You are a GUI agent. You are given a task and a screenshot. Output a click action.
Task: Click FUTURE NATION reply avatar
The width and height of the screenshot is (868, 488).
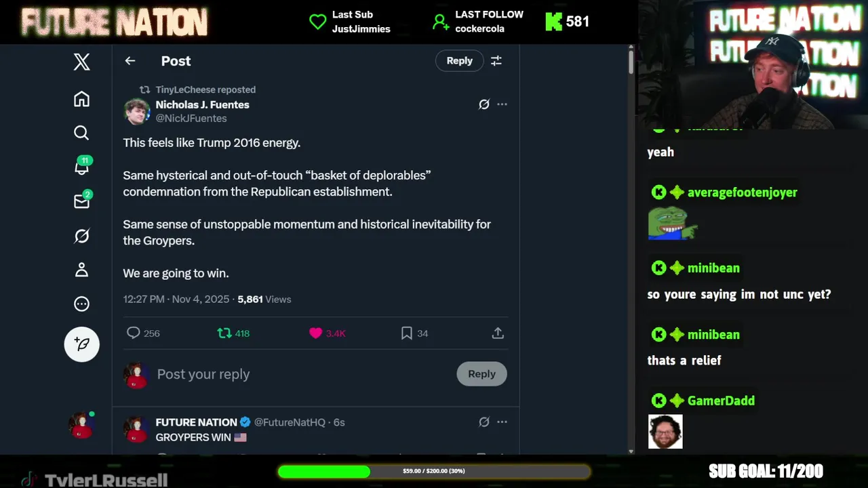coord(136,429)
